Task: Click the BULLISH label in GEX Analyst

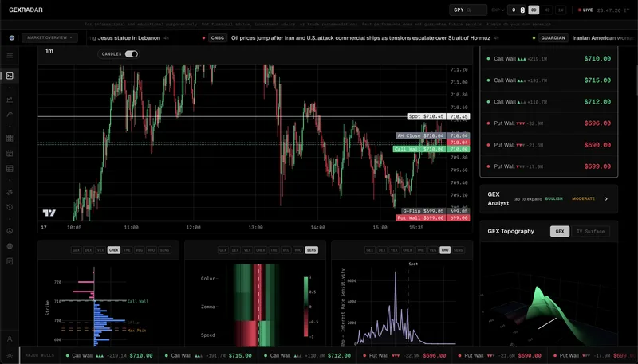Action: point(553,198)
